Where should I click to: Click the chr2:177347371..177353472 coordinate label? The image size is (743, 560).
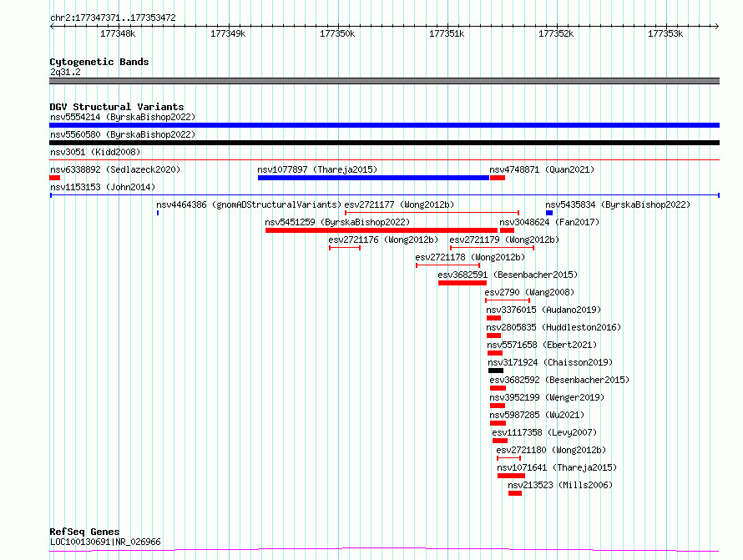point(113,18)
